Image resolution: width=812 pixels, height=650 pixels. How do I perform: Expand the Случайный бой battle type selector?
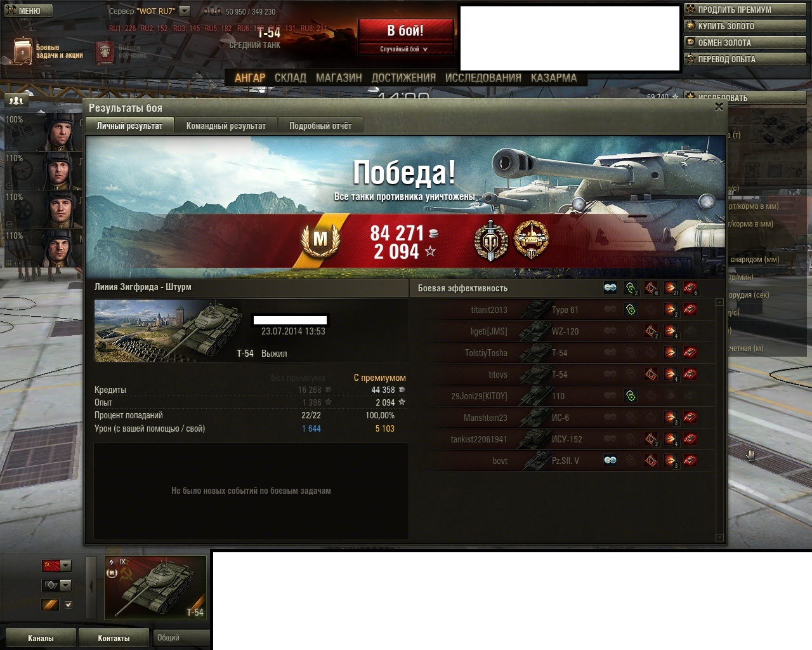click(405, 49)
